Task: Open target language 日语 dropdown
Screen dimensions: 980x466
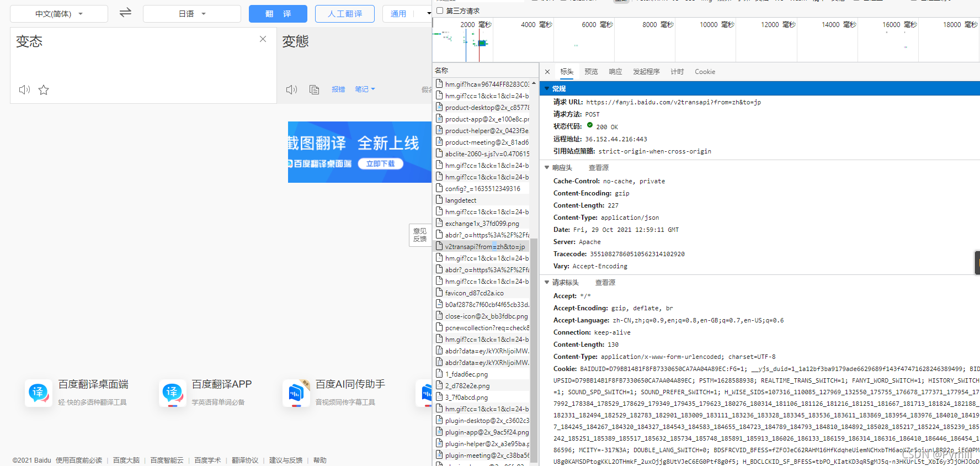Action: [x=191, y=14]
